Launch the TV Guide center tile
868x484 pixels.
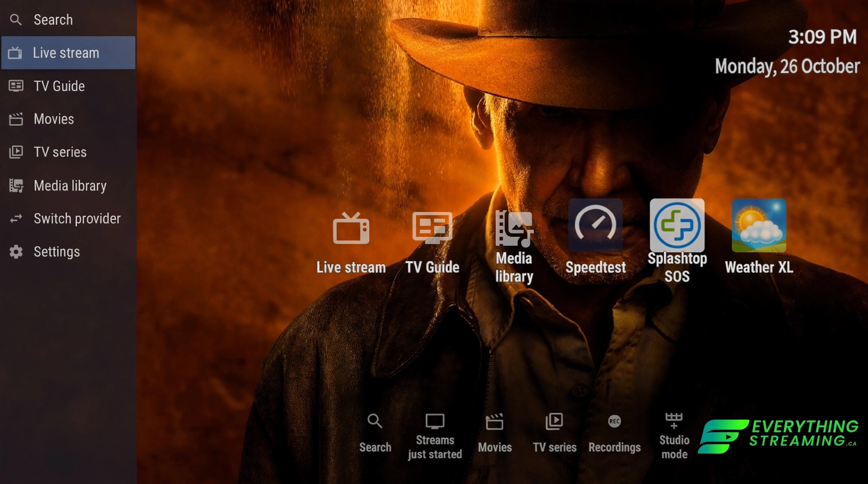[432, 244]
